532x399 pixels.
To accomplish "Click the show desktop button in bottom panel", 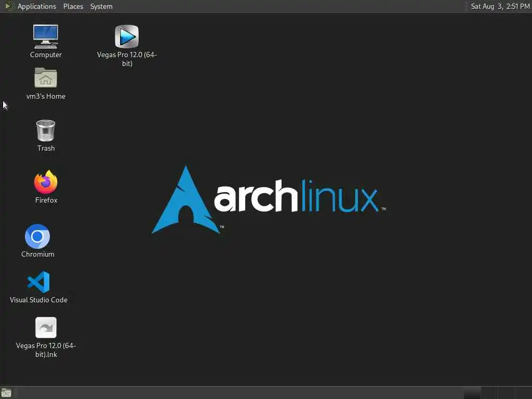I will pos(6,393).
